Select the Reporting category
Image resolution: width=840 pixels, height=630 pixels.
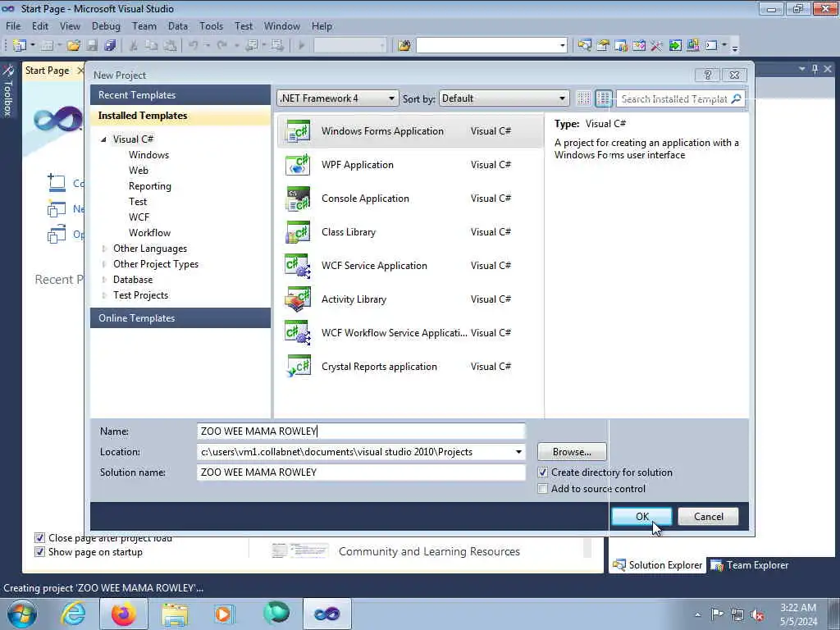click(150, 186)
